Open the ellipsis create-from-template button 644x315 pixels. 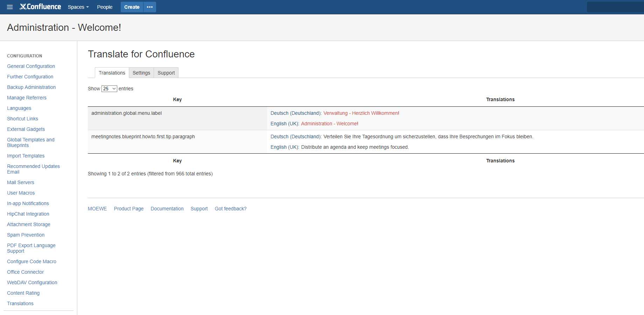(150, 7)
